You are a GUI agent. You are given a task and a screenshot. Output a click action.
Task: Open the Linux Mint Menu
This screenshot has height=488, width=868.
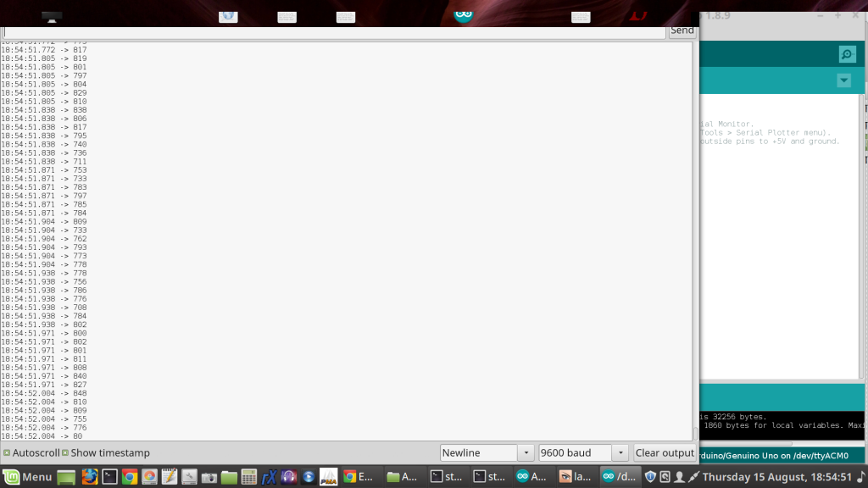(x=27, y=477)
